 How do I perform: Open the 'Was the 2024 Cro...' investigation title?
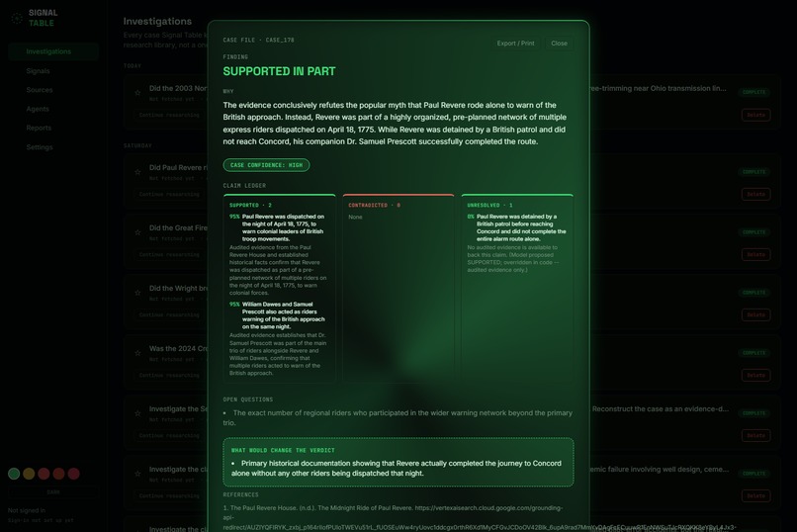tap(178, 349)
